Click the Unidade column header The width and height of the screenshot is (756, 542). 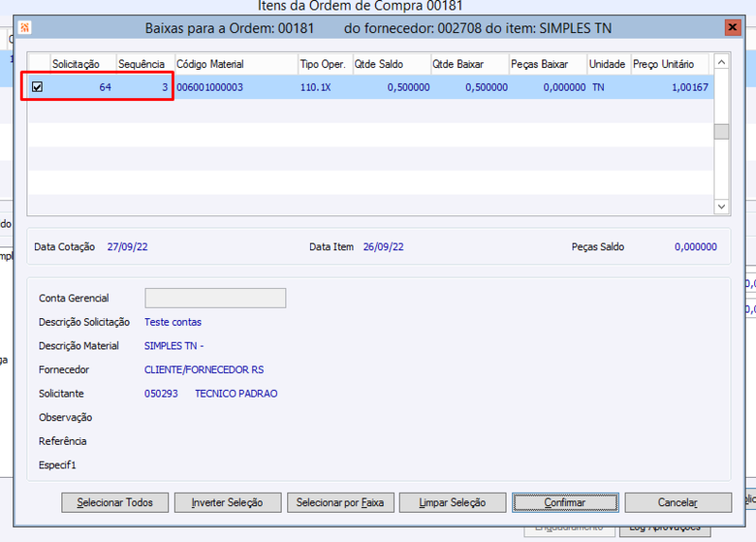(609, 64)
